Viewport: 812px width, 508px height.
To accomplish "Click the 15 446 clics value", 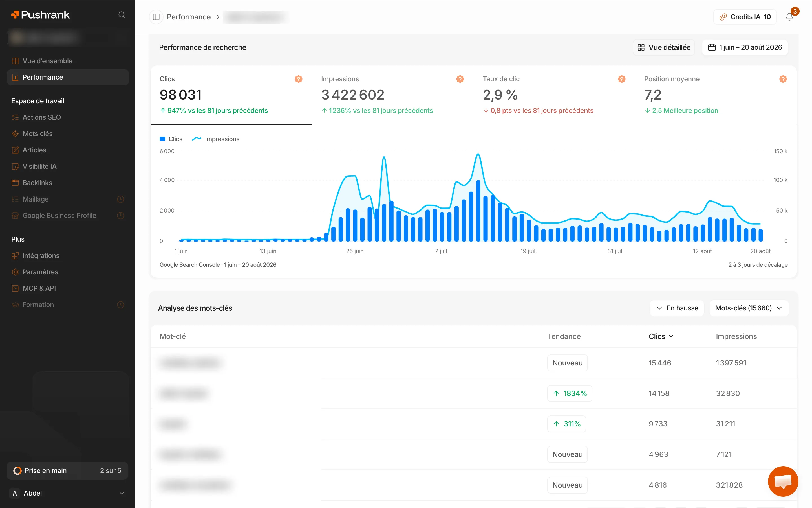I will pos(660,363).
